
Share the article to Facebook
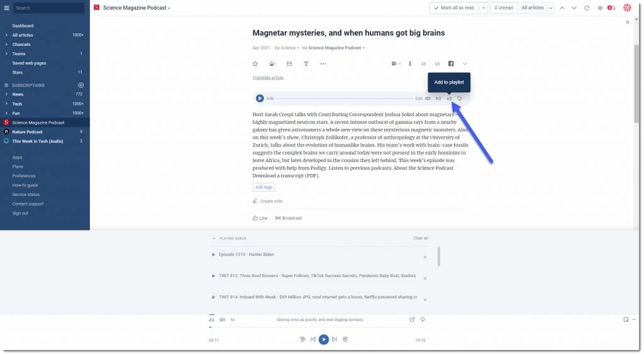coord(451,63)
